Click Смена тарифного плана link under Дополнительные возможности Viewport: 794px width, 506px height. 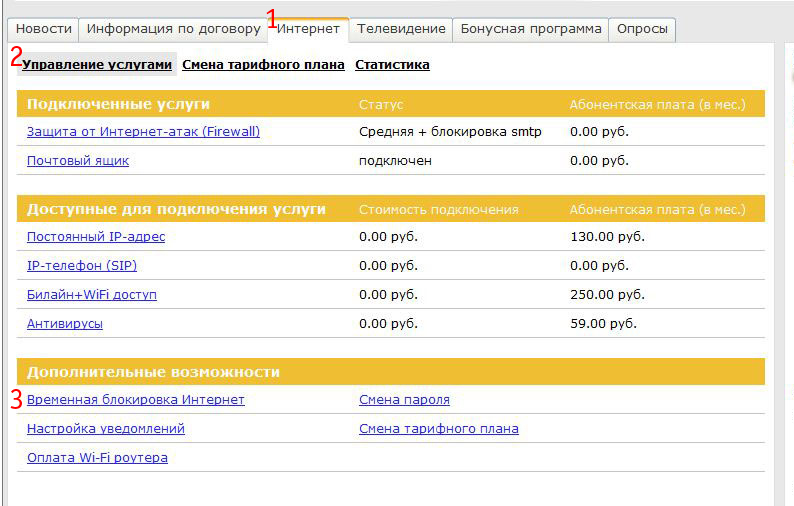[439, 429]
